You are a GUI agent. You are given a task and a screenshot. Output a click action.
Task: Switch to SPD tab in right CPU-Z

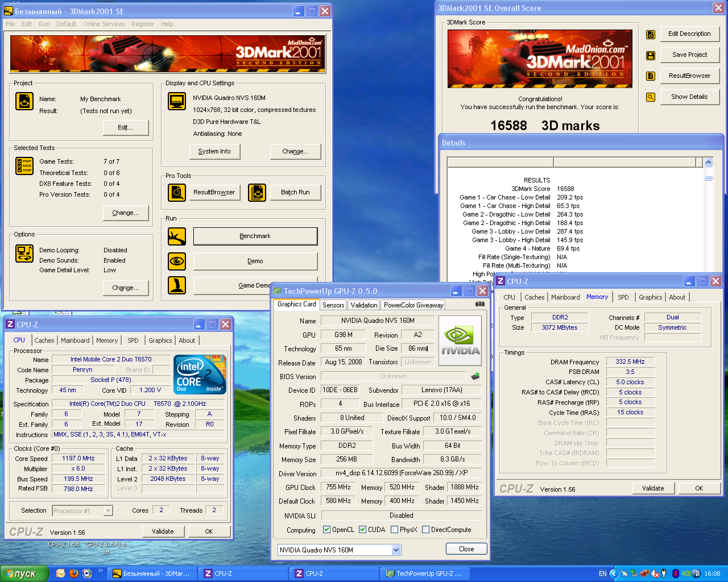pos(623,297)
